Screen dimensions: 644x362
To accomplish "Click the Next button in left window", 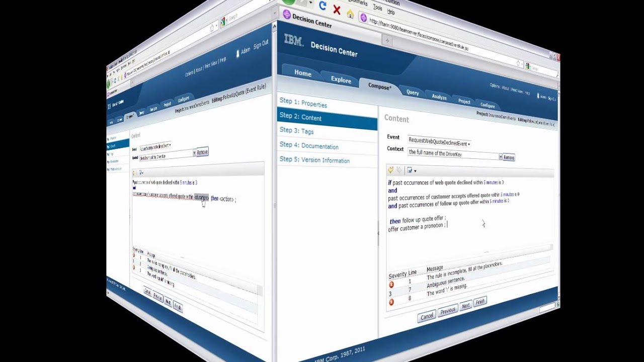I will (168, 302).
